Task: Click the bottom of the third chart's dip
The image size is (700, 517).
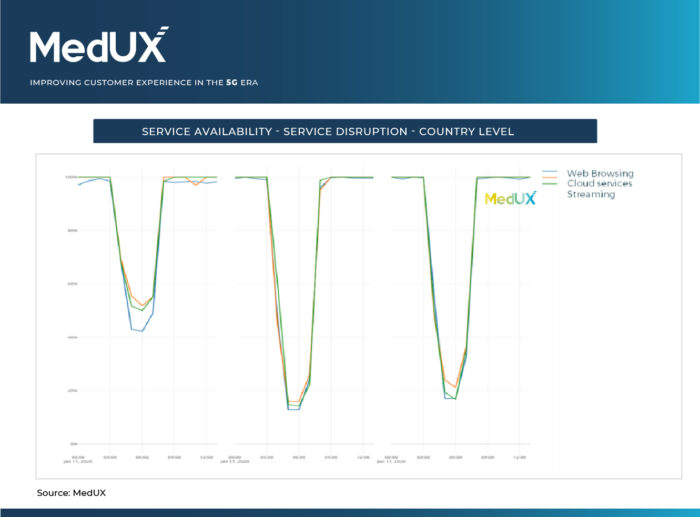Action: (451, 395)
